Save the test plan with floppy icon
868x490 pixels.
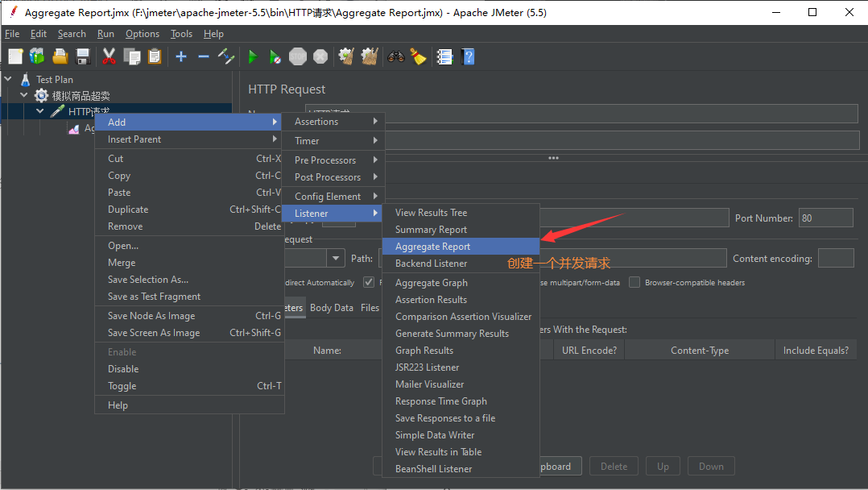pos(82,56)
